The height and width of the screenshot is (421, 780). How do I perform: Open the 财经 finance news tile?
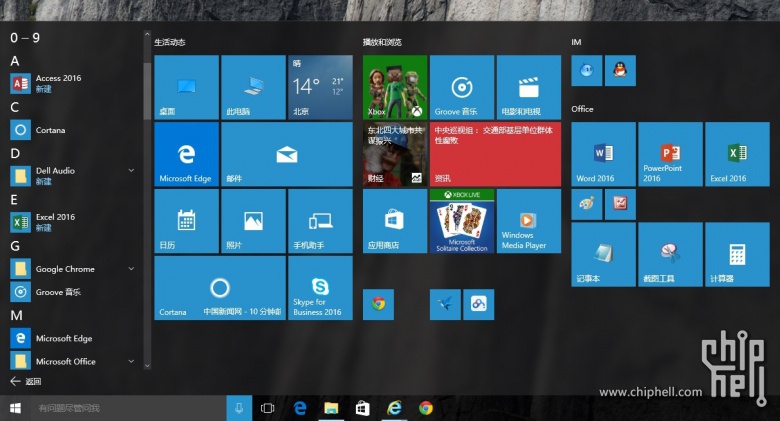395,154
